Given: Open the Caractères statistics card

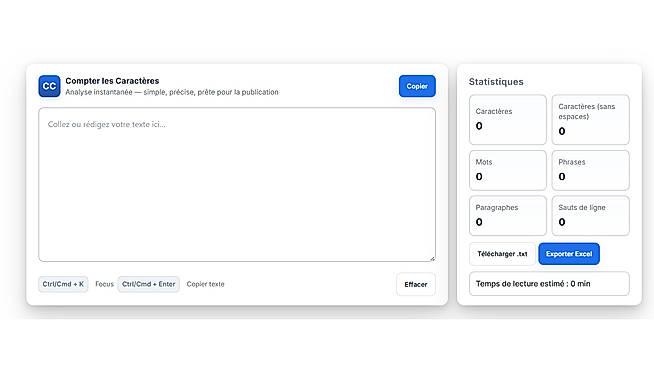Looking at the screenshot, I should pos(508,120).
